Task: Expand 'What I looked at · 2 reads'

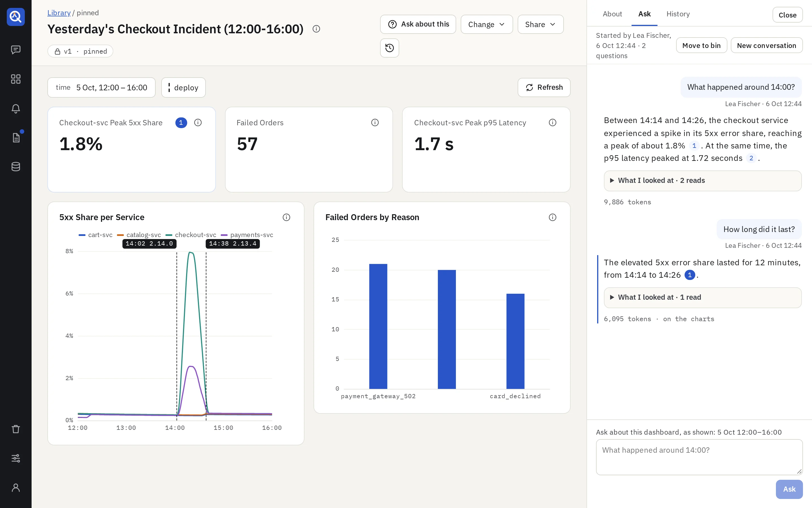Action: (x=702, y=181)
